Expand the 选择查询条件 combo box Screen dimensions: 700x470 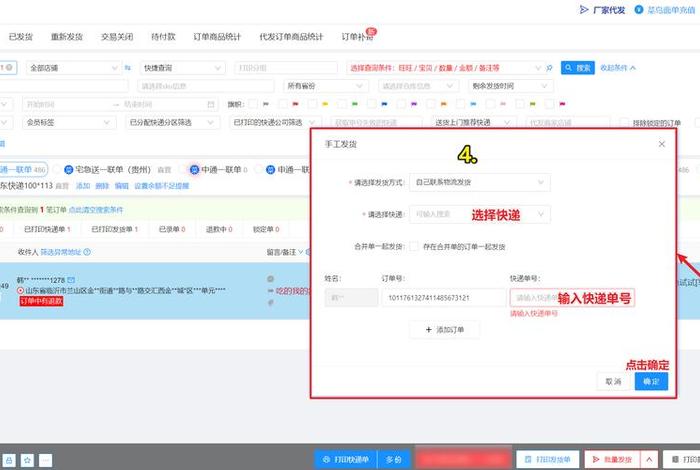coord(445,68)
